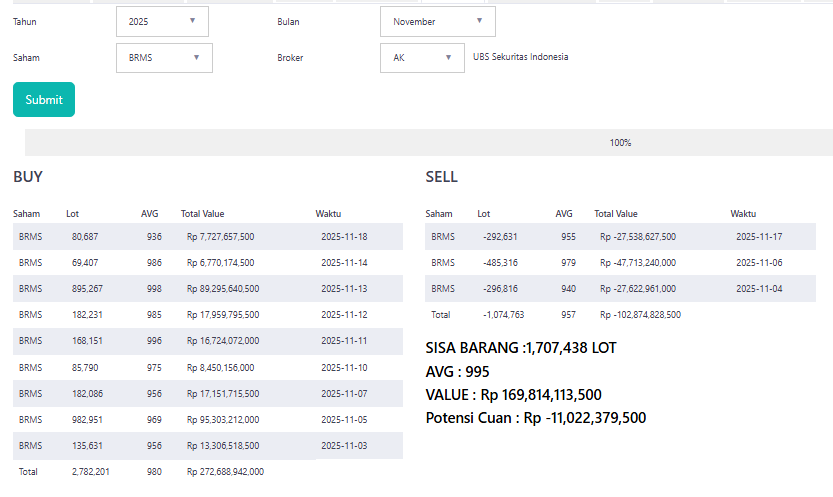Select the SELL row dated 2025-11-06
The width and height of the screenshot is (833, 497).
(620, 263)
